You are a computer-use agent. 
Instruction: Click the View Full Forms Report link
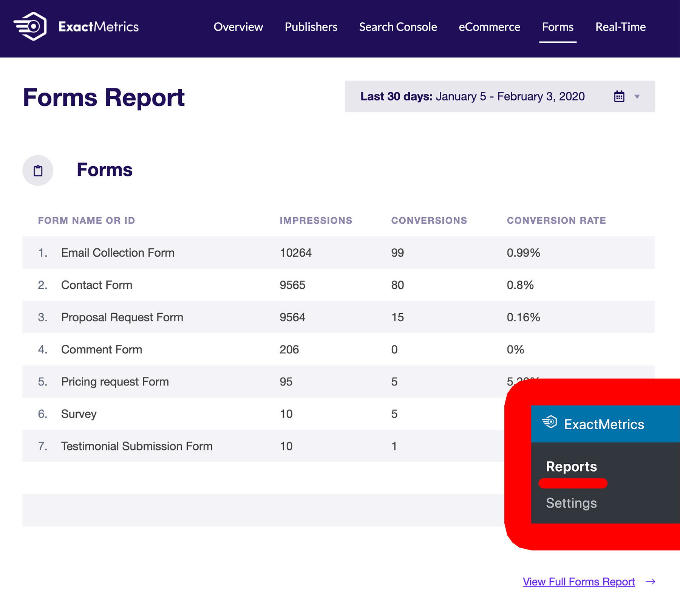578,582
